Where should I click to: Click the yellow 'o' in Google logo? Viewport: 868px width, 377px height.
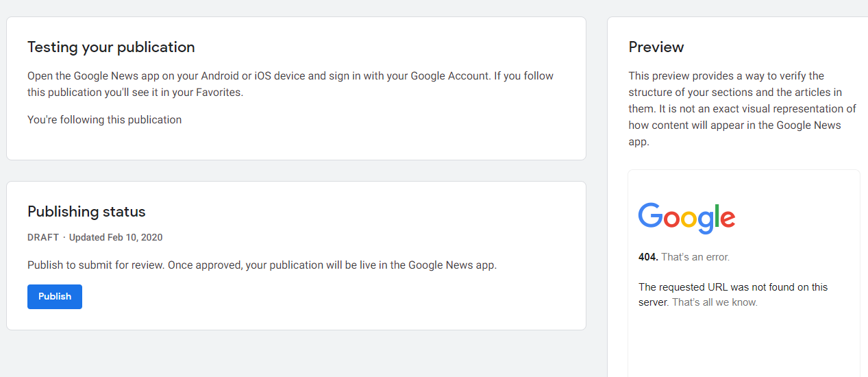coord(691,219)
